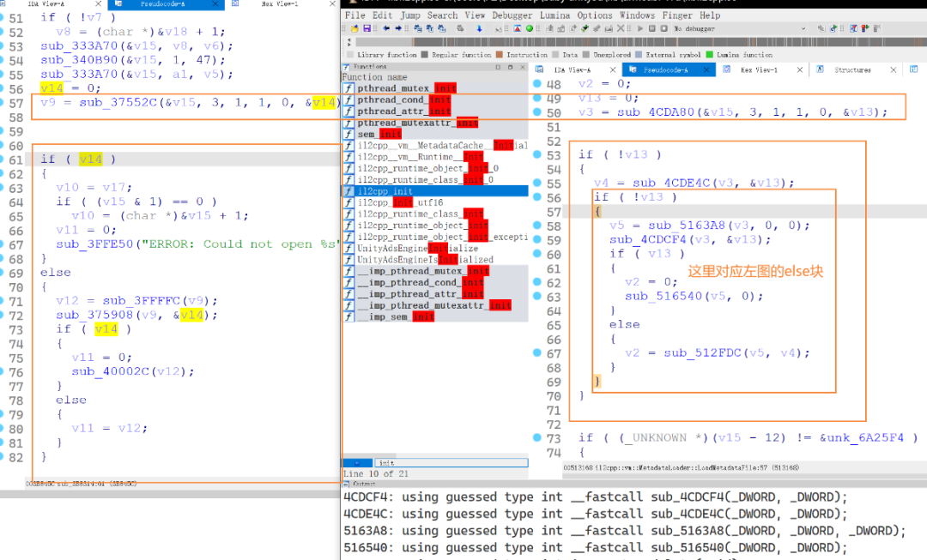Select il2cpp_init in the functions list
927x560 pixels.
(435, 191)
